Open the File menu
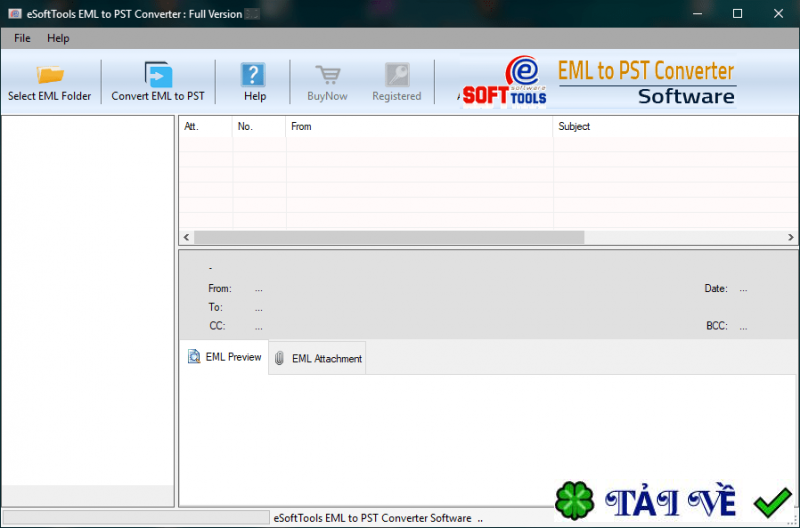800x528 pixels. 22,38
